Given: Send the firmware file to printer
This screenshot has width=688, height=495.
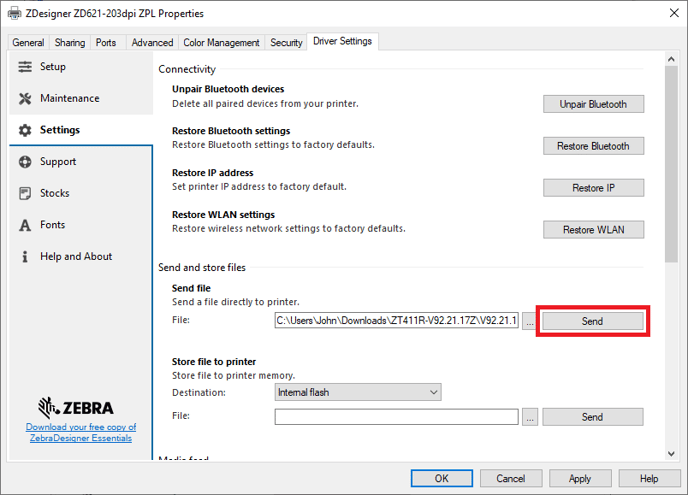Looking at the screenshot, I should tap(592, 321).
